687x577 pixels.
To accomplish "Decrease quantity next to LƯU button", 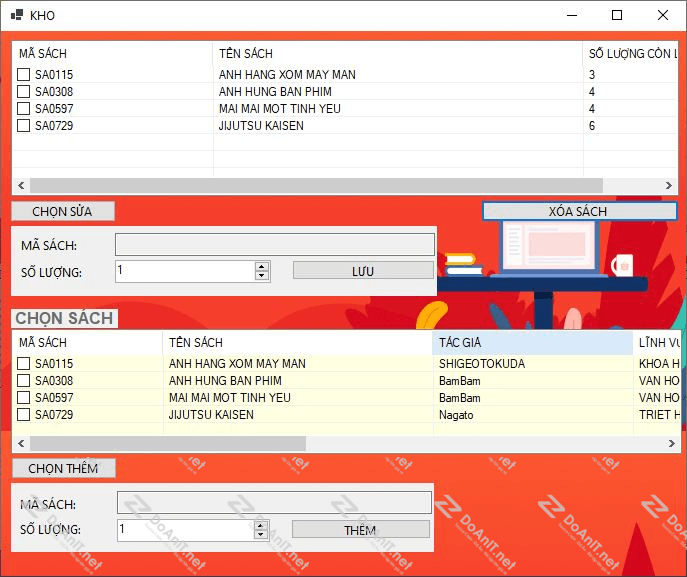I will pyautogui.click(x=262, y=276).
